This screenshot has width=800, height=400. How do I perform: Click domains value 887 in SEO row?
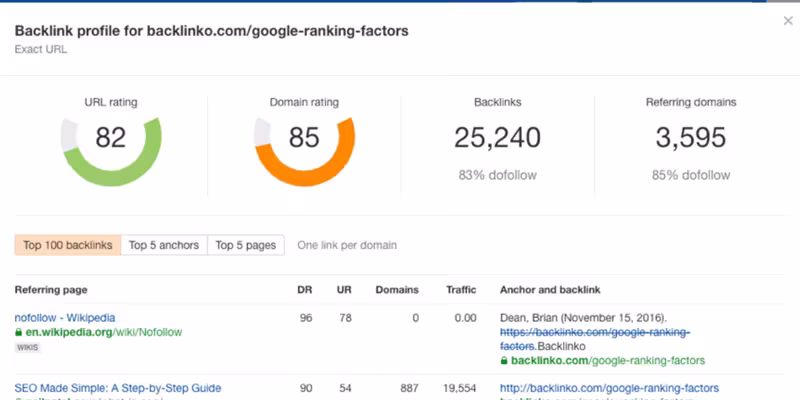tap(409, 388)
